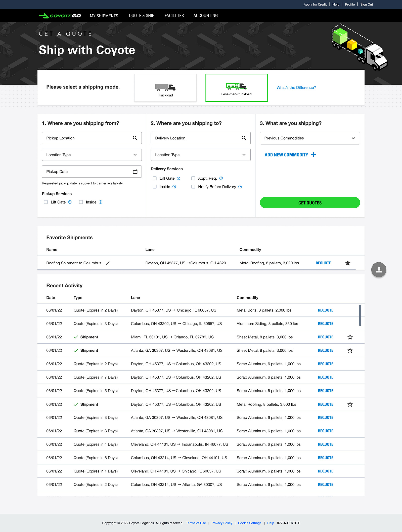Requote the Metal Bolts quote
Image resolution: width=402 pixels, height=532 pixels.
(x=326, y=310)
